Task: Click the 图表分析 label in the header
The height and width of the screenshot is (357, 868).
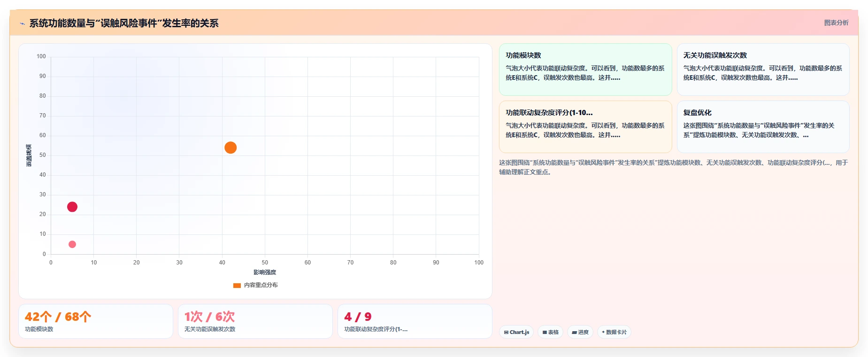Action: 836,23
